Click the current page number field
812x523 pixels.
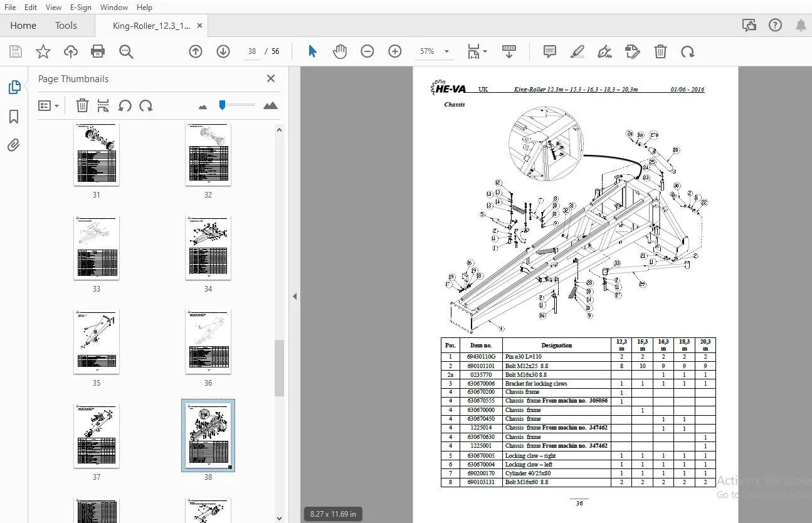252,51
